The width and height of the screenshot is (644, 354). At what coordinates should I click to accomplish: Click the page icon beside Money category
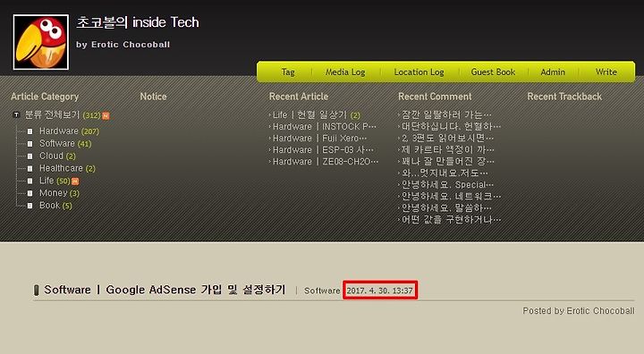30,193
